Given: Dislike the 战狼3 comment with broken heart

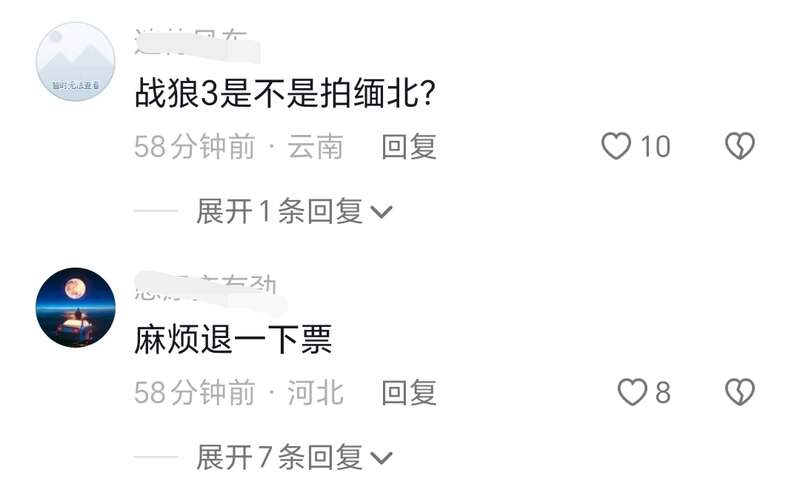Looking at the screenshot, I should [740, 146].
